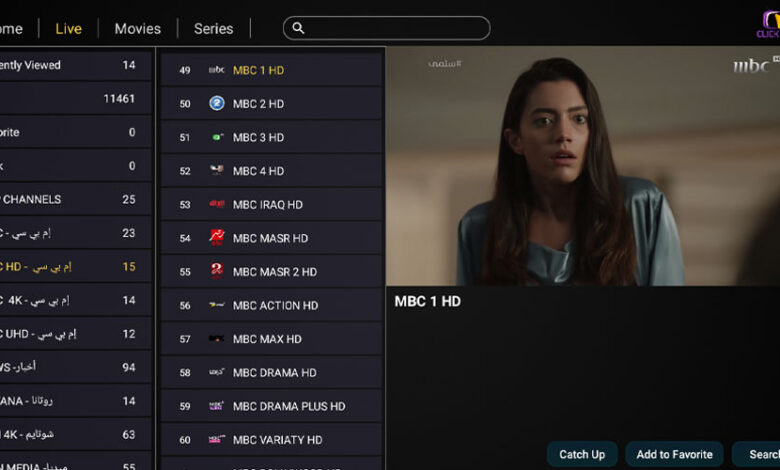
Task: Switch to the Live tab
Action: [69, 29]
